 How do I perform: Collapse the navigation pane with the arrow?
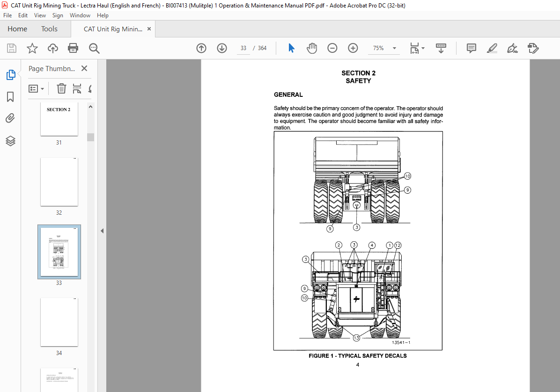pyautogui.click(x=102, y=231)
